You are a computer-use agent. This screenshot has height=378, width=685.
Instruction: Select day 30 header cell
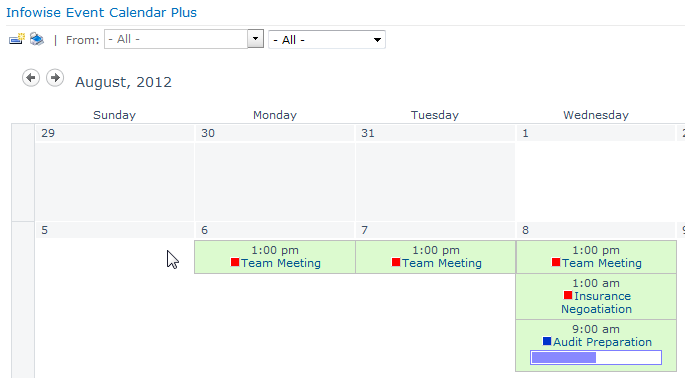(x=274, y=133)
